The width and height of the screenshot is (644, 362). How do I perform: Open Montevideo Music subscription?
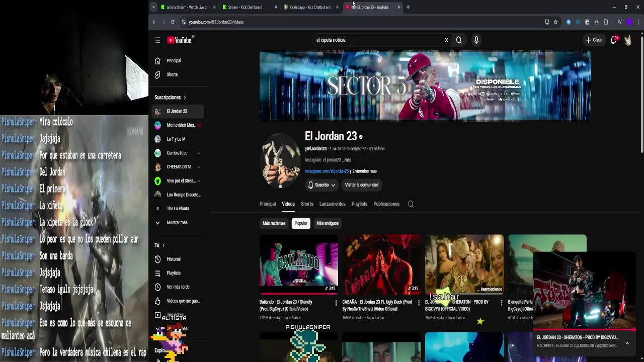pyautogui.click(x=178, y=125)
